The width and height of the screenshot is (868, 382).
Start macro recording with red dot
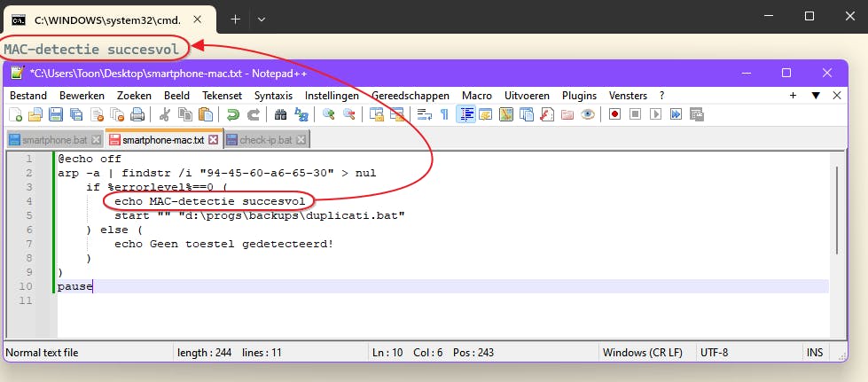tap(614, 114)
